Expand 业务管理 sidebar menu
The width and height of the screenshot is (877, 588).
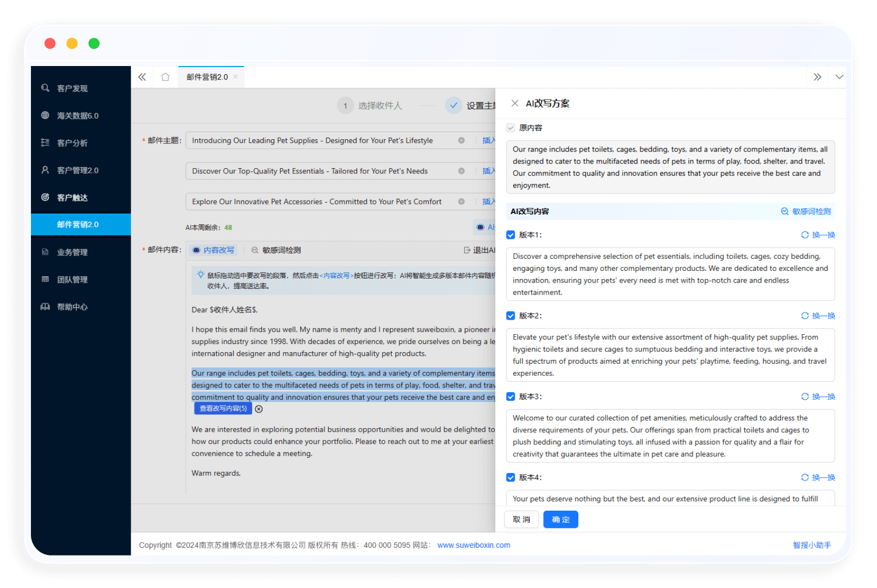click(72, 252)
